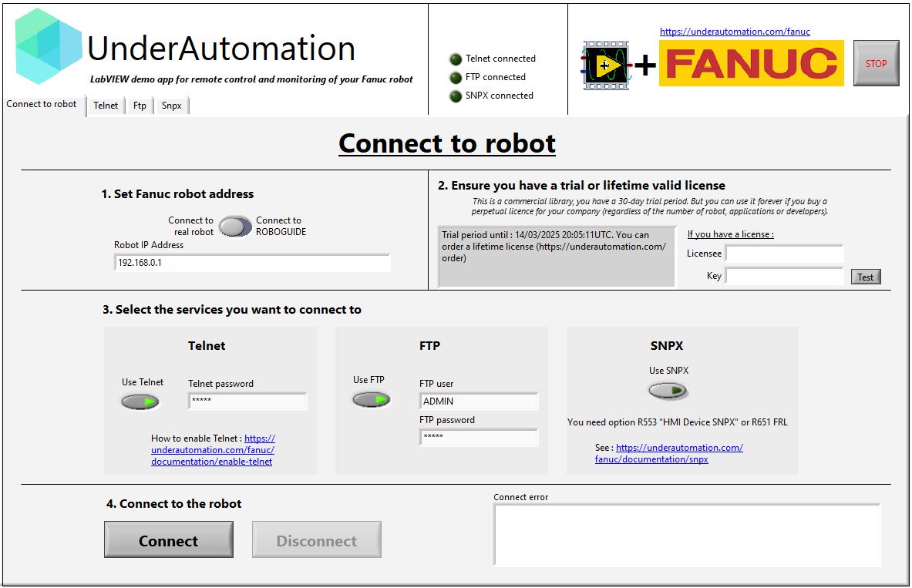This screenshot has height=588, width=912.
Task: Click 'If you have a license :' text
Action: tap(731, 234)
